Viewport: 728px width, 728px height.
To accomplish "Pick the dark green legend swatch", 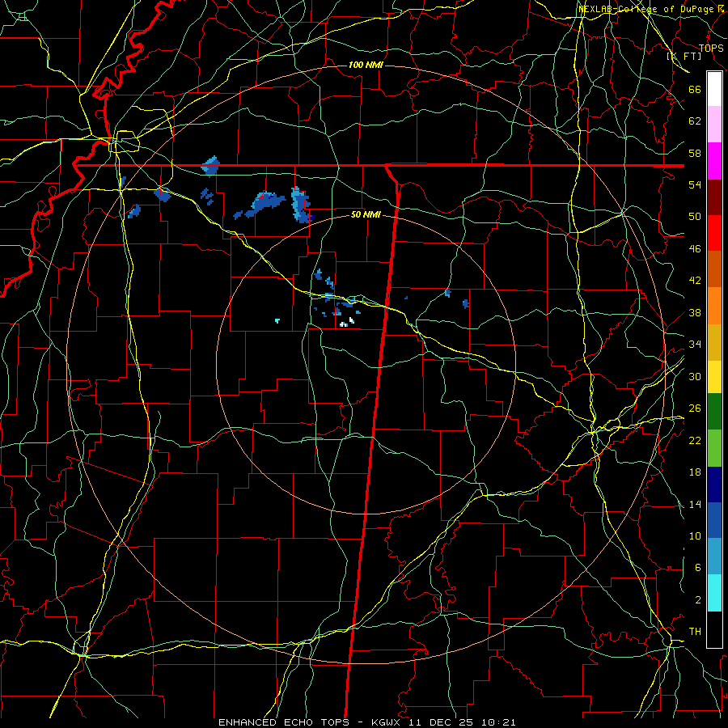I will click(x=714, y=412).
